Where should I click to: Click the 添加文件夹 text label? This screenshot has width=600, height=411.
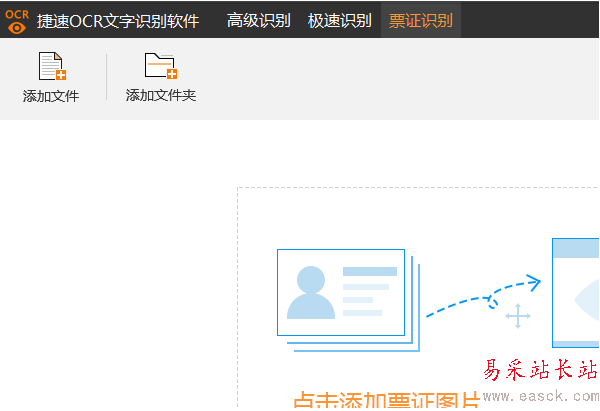161,95
